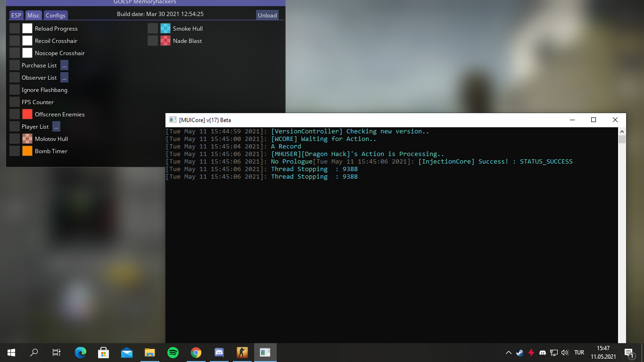Minimize the MUICore console window
Screen dimensions: 644x362
click(x=572, y=120)
